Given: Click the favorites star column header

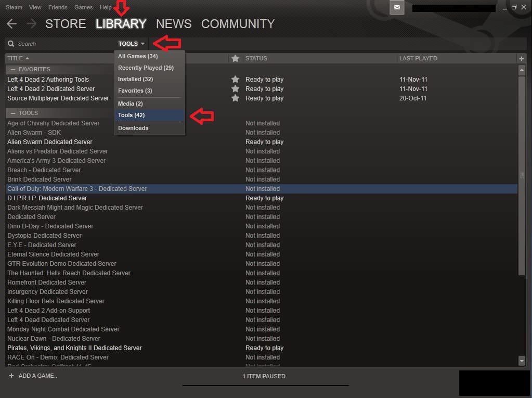Looking at the screenshot, I should tap(235, 58).
